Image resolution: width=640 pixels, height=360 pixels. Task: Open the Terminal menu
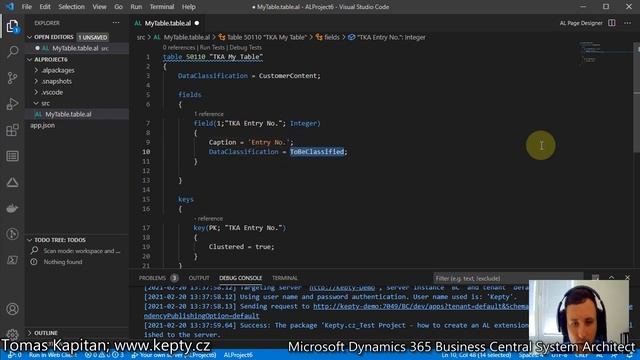pos(162,7)
